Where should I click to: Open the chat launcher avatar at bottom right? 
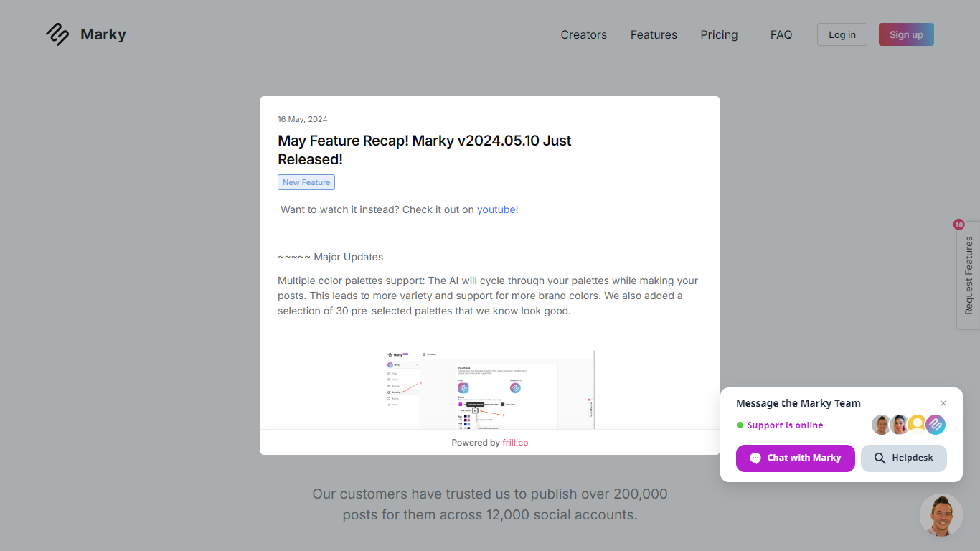941,515
